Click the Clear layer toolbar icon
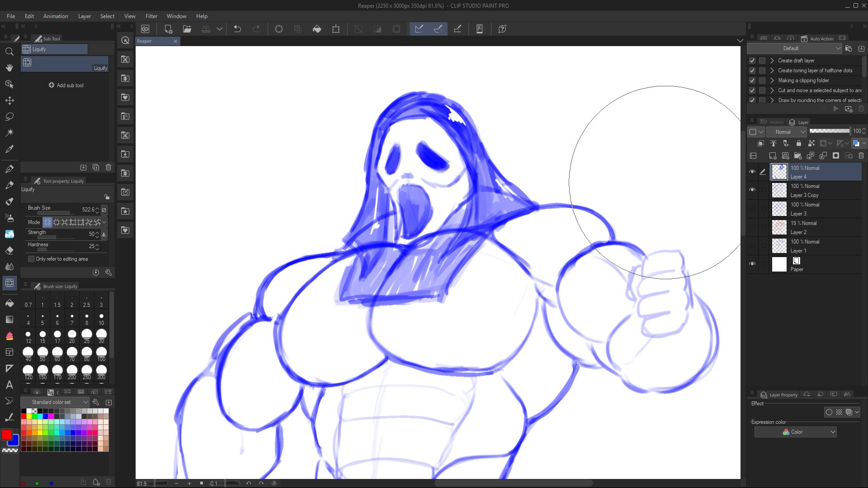Screen dimensions: 868x488 (x=279, y=29)
